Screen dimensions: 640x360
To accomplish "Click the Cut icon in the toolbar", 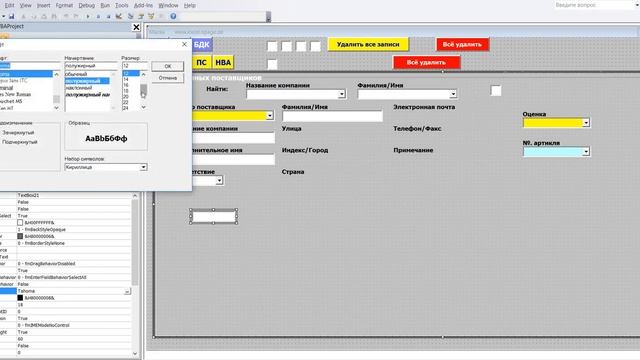I will coord(24,16).
